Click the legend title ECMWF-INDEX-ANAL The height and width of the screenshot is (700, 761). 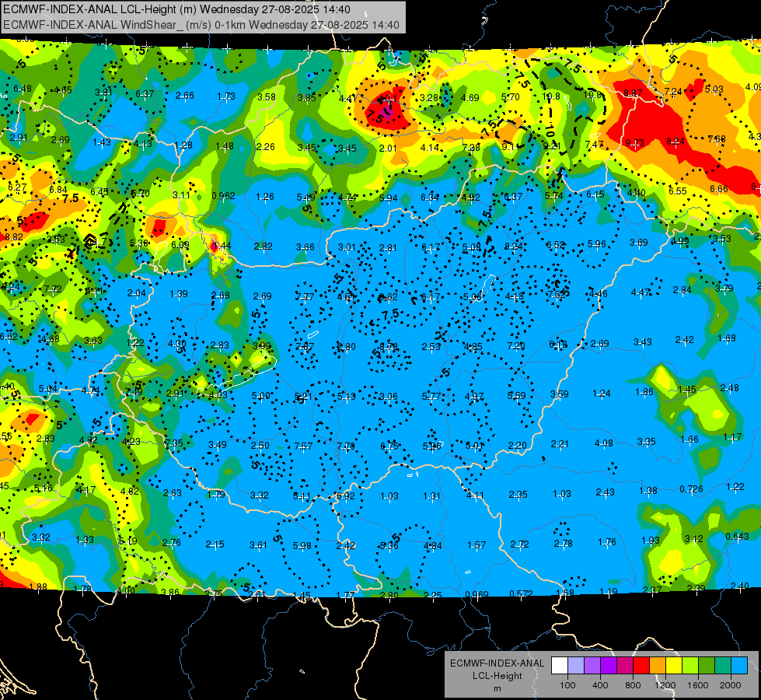click(x=497, y=663)
